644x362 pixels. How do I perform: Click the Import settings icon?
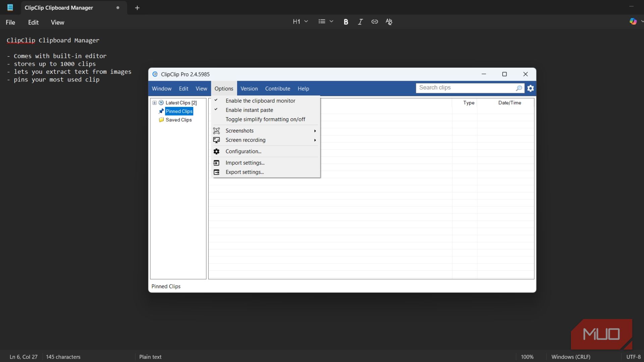coord(217,163)
